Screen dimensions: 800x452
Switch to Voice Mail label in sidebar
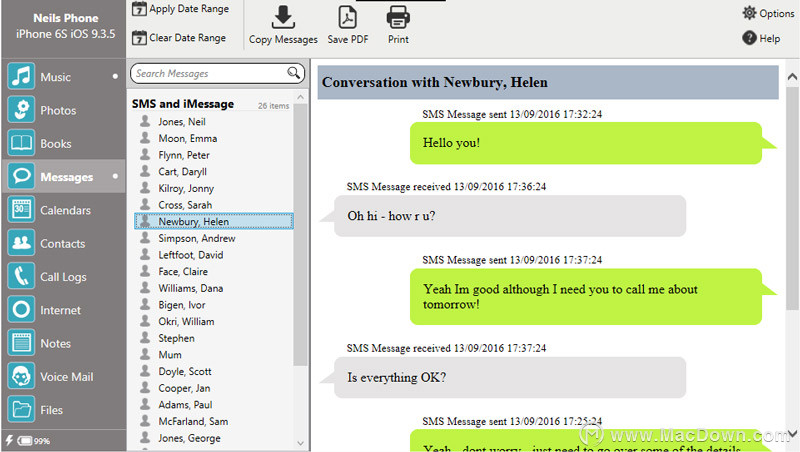point(67,376)
